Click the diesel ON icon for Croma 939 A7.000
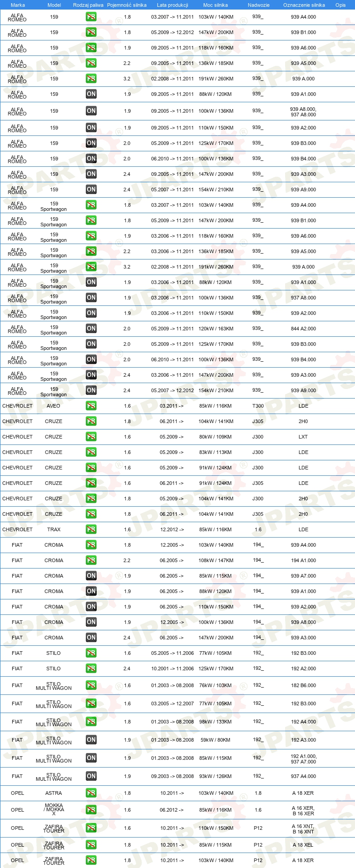This screenshot has height=868, width=355. click(x=91, y=576)
